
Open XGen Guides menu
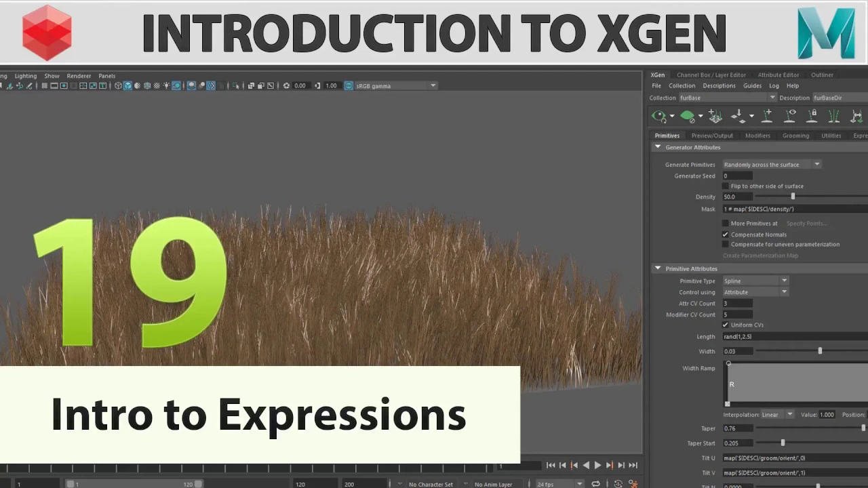[x=752, y=86]
